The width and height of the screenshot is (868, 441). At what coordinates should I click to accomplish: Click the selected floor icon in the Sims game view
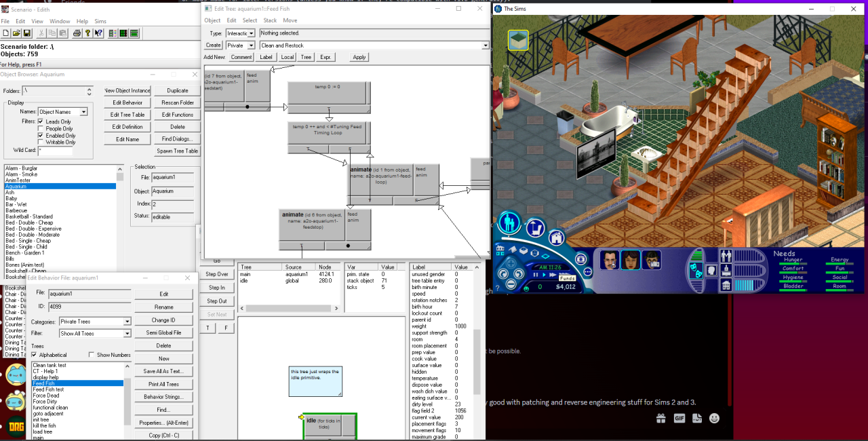(x=518, y=40)
